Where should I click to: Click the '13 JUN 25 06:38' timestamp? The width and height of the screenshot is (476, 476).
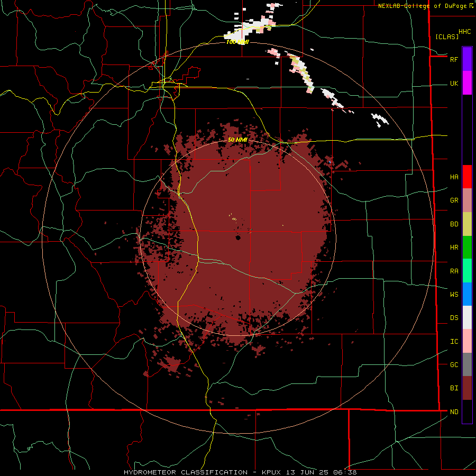322,472
